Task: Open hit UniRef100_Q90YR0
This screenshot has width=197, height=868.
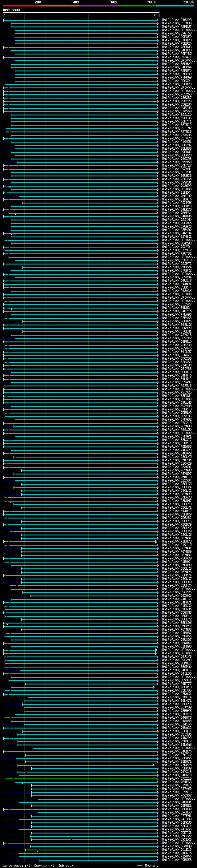Action: pyautogui.click(x=176, y=101)
